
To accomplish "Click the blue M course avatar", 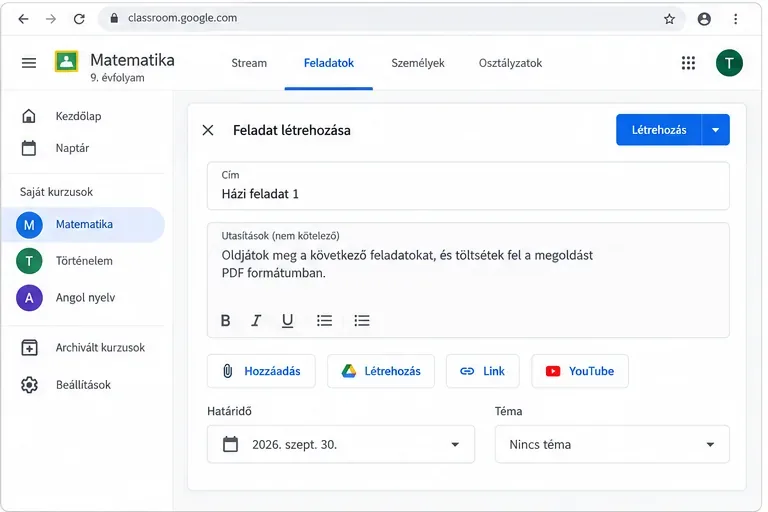I will pyautogui.click(x=29, y=225).
